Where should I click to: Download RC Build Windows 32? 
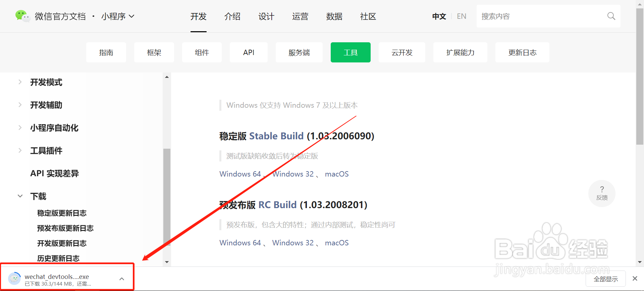point(293,243)
